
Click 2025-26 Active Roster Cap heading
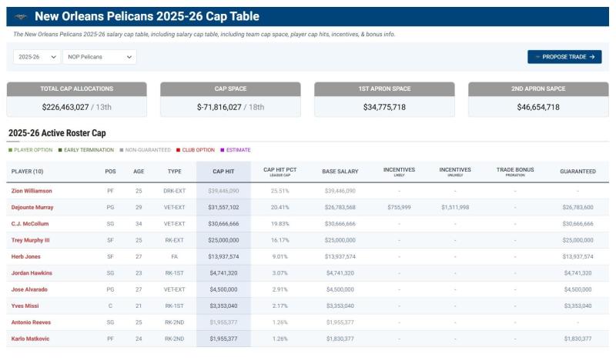click(57, 133)
